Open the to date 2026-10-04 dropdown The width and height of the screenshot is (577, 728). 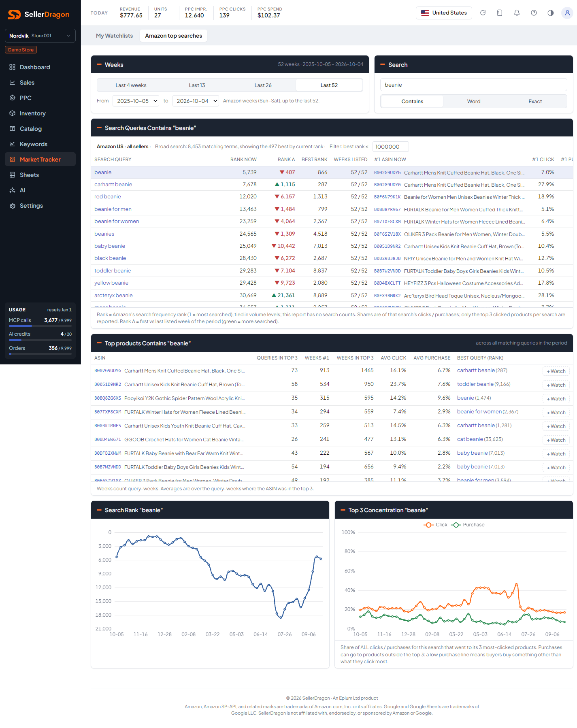[x=196, y=101]
